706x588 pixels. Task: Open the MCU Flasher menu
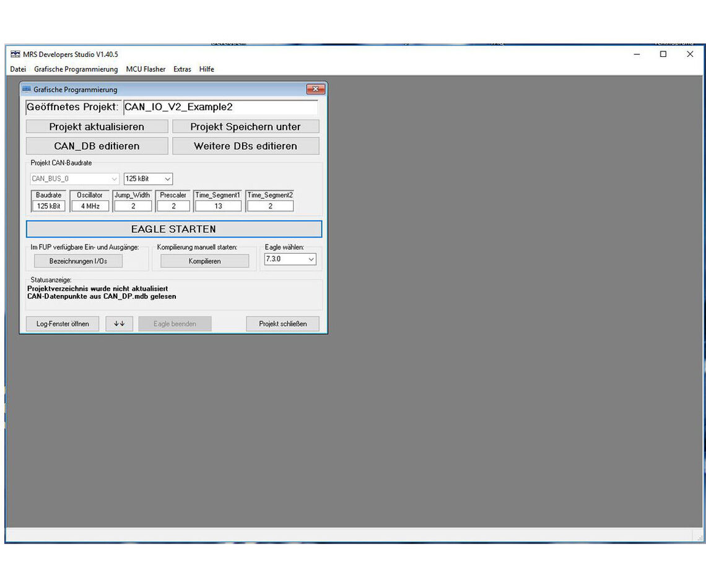coord(146,69)
